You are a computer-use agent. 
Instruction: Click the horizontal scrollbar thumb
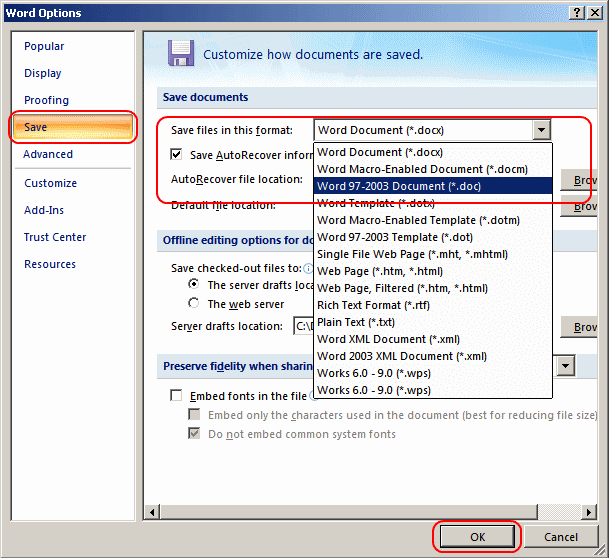coord(349,513)
